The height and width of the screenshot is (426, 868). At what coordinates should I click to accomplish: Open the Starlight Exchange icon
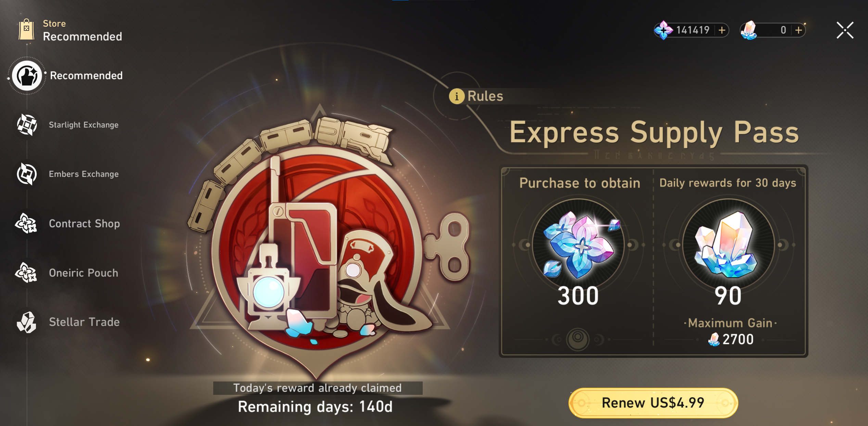click(27, 125)
